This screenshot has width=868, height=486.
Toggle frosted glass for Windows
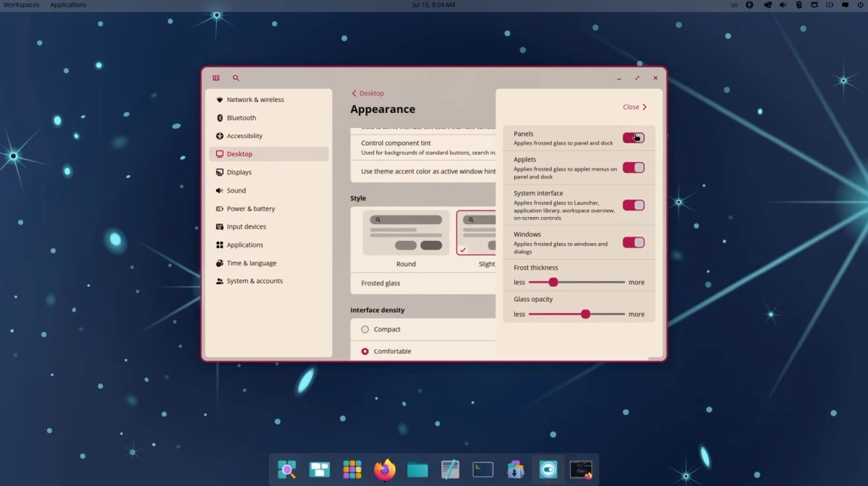(634, 242)
